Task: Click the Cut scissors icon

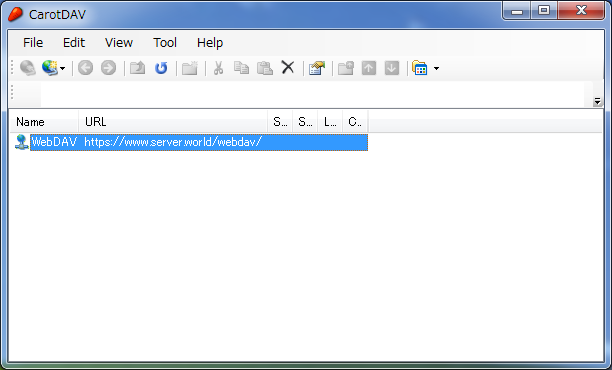Action: click(x=219, y=68)
